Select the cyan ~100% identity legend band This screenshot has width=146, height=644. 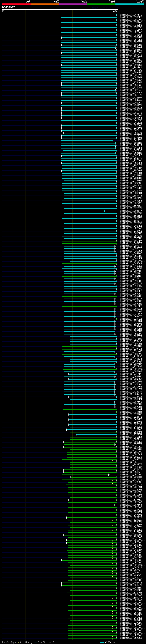tap(130, 4)
